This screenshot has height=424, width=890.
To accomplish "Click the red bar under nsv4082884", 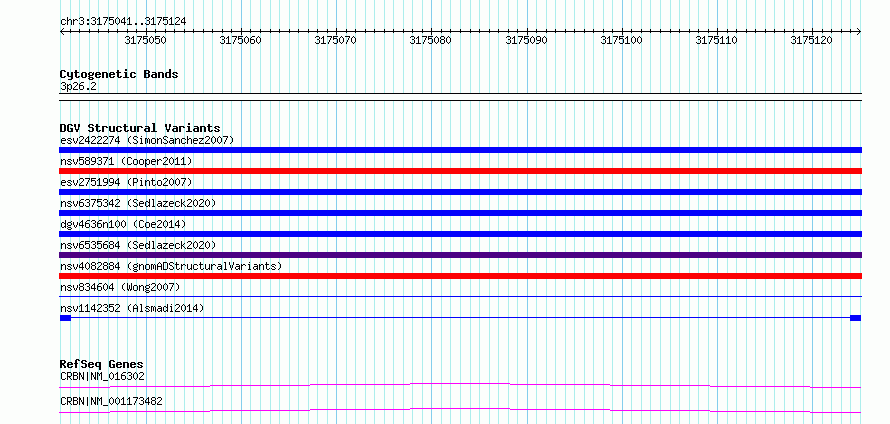I will click(460, 276).
